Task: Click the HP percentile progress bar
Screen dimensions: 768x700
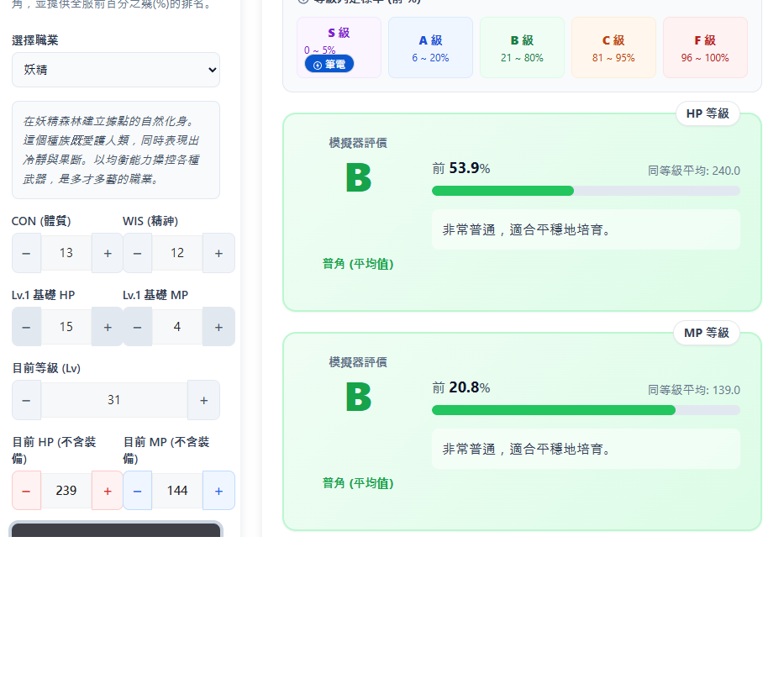Action: (x=586, y=191)
